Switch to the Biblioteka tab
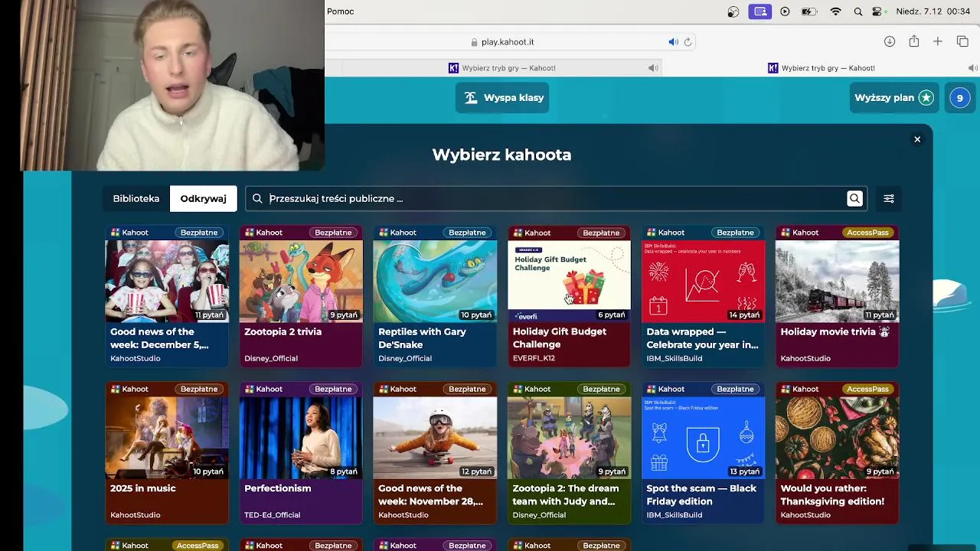 pos(136,199)
